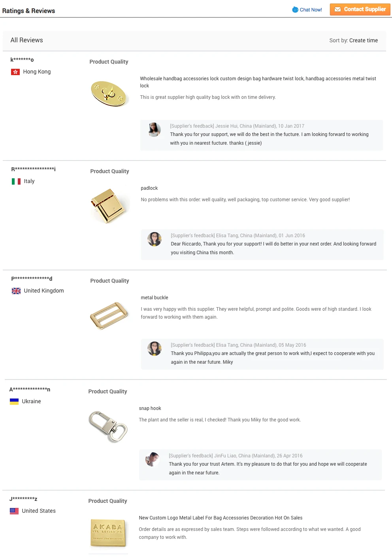Open the New Custom Logo Metal Label title
The image size is (392, 559).
(220, 518)
